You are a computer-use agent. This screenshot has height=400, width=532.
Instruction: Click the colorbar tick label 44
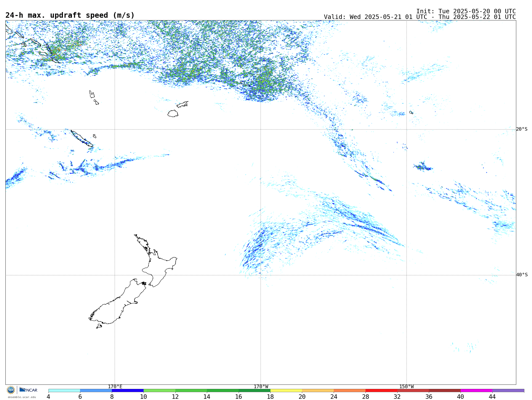pos(492,397)
